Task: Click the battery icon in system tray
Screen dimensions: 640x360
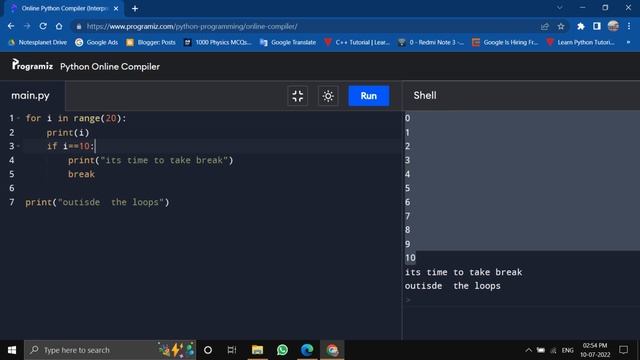Action: click(541, 350)
